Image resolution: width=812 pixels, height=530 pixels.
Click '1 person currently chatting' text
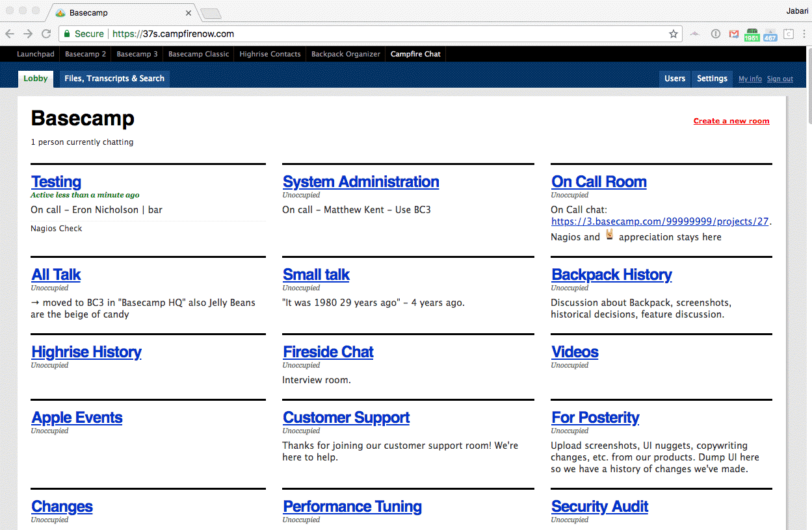click(x=82, y=142)
